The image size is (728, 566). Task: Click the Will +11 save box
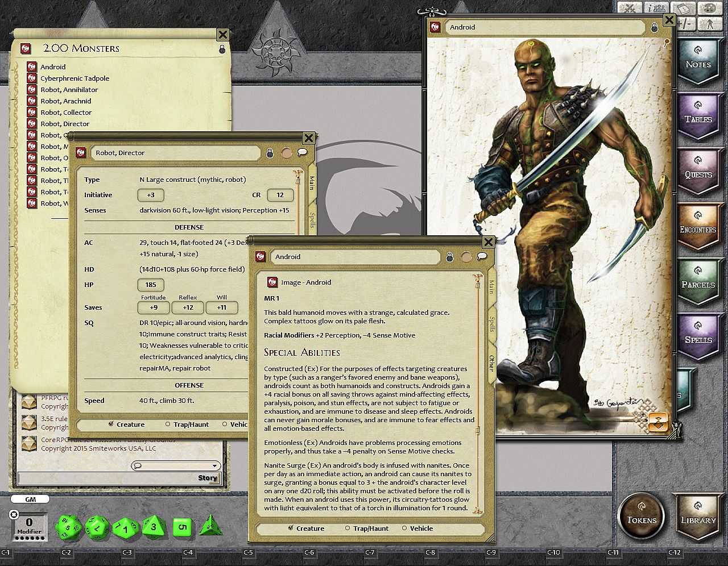pos(222,307)
